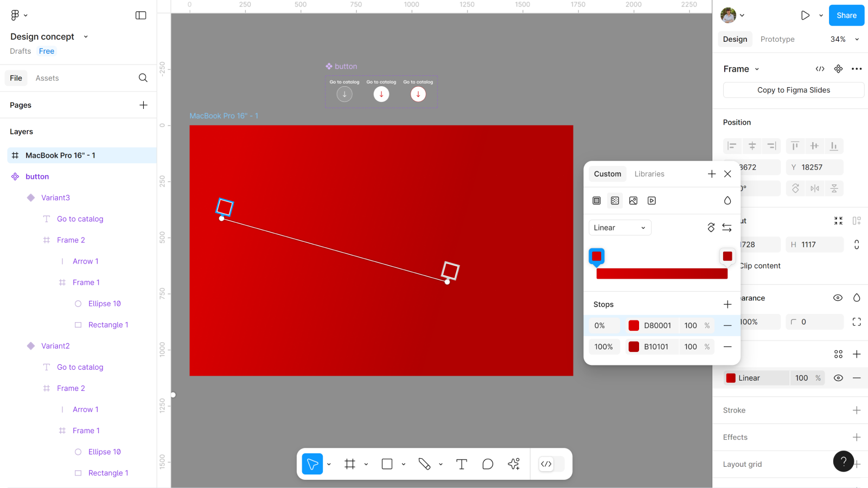Select the Rectangle shape tool
This screenshot has width=868, height=488.
(x=387, y=464)
